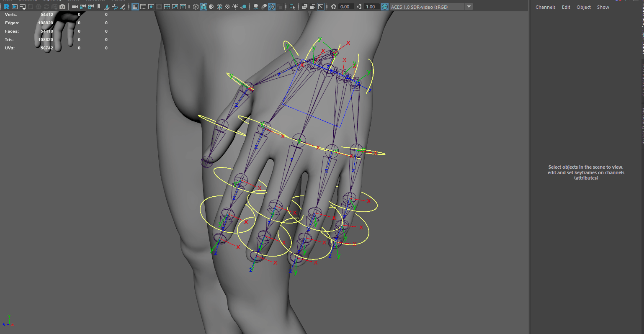Open the render settings window icon
The height and width of the screenshot is (334, 644).
point(23,7)
